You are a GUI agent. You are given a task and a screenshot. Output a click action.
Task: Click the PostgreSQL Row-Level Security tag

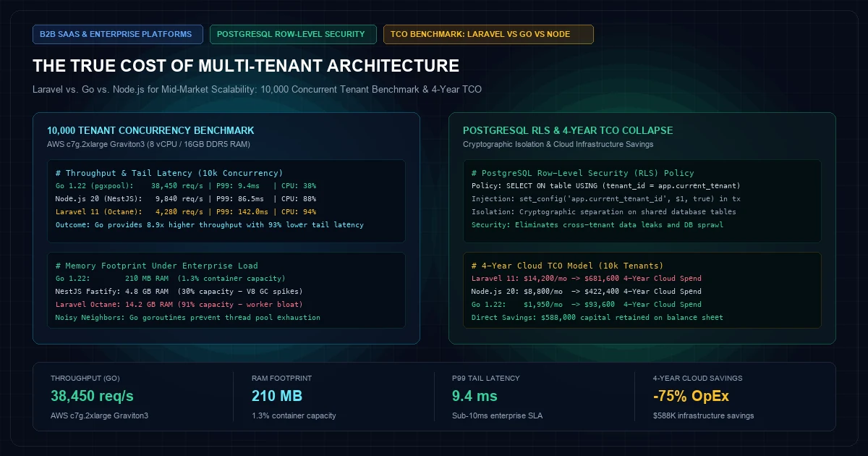pyautogui.click(x=293, y=34)
